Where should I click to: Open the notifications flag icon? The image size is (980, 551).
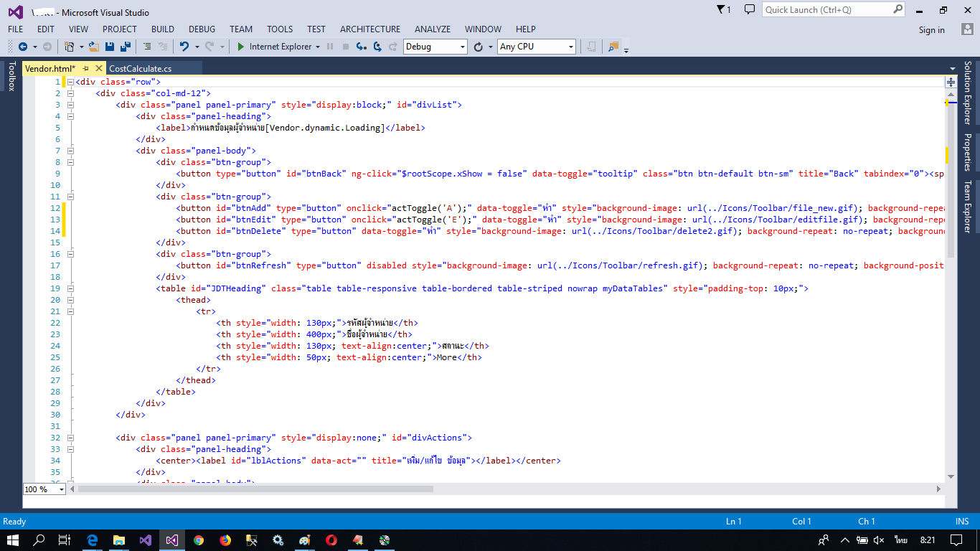pos(722,10)
